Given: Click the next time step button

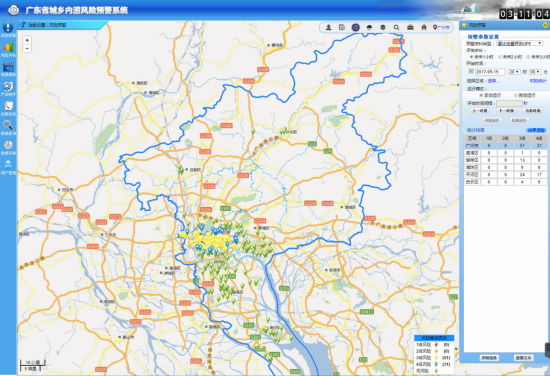Looking at the screenshot, I should click(x=507, y=111).
